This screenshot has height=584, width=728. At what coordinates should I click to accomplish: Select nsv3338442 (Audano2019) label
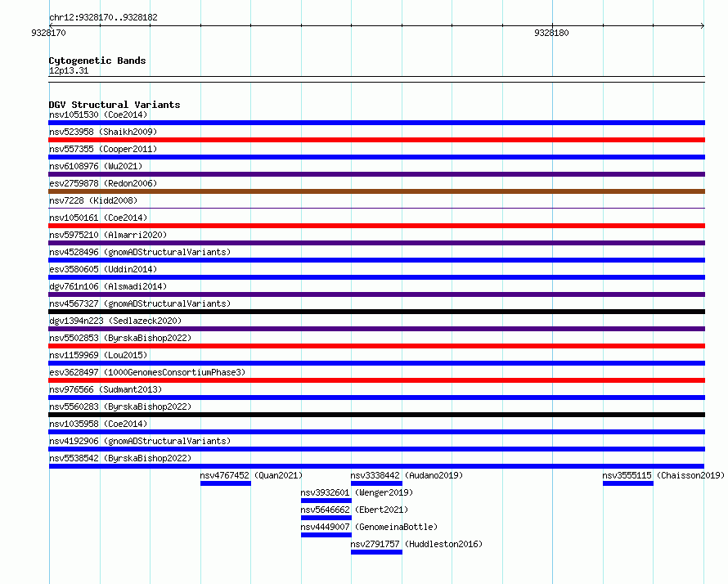point(407,475)
